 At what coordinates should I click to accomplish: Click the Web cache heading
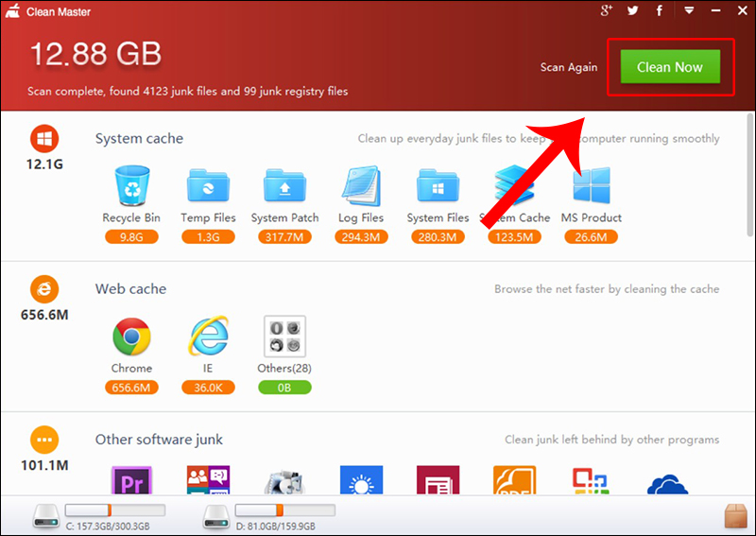130,289
